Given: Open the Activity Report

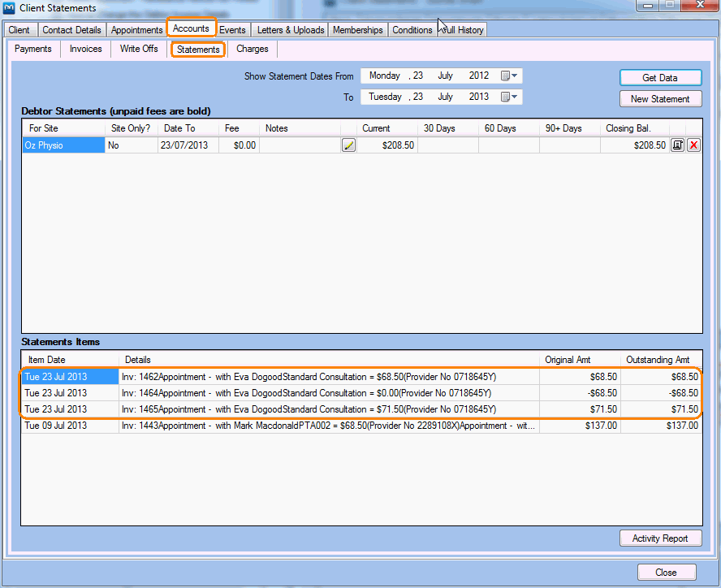Looking at the screenshot, I should point(660,538).
